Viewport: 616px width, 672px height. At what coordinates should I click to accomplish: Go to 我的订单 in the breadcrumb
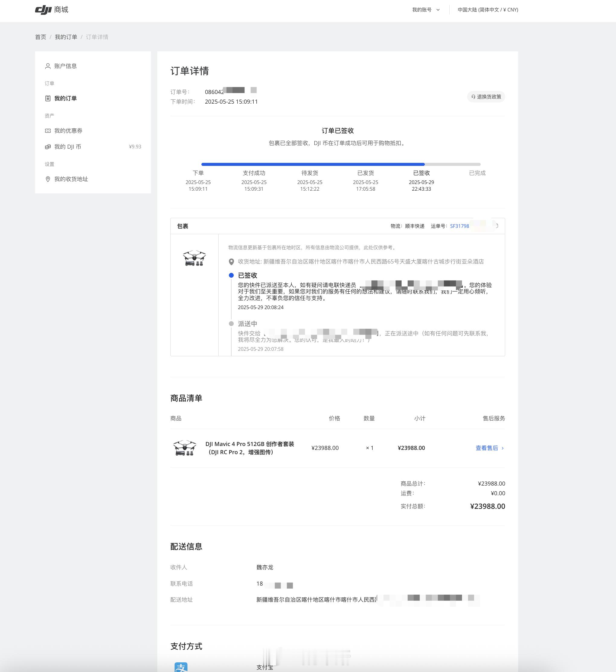(x=66, y=37)
